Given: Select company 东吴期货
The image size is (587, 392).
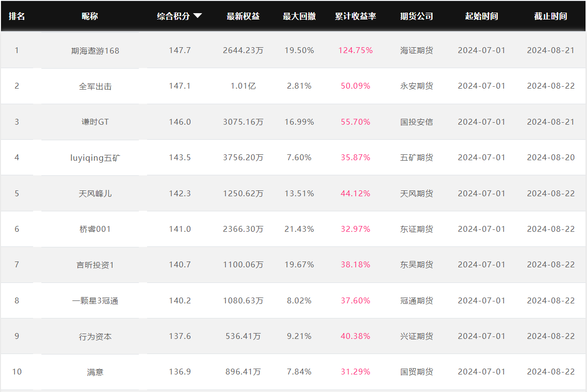Looking at the screenshot, I should (x=417, y=264).
